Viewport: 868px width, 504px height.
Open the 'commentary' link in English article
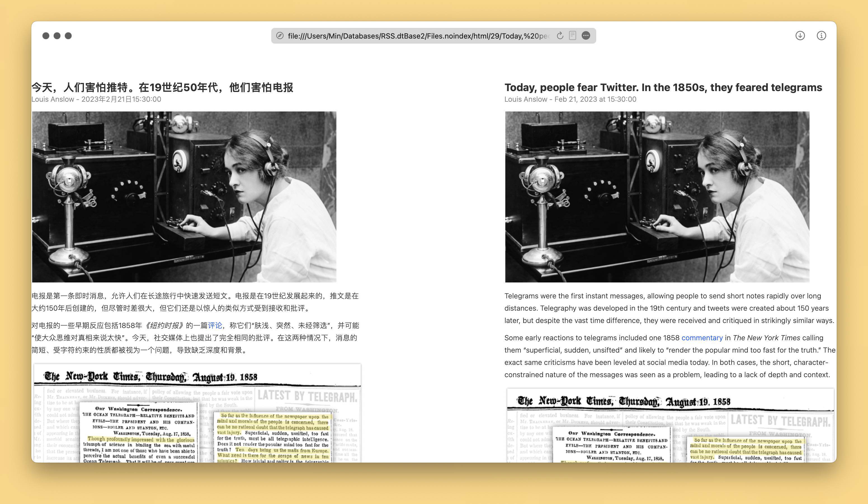(x=702, y=338)
